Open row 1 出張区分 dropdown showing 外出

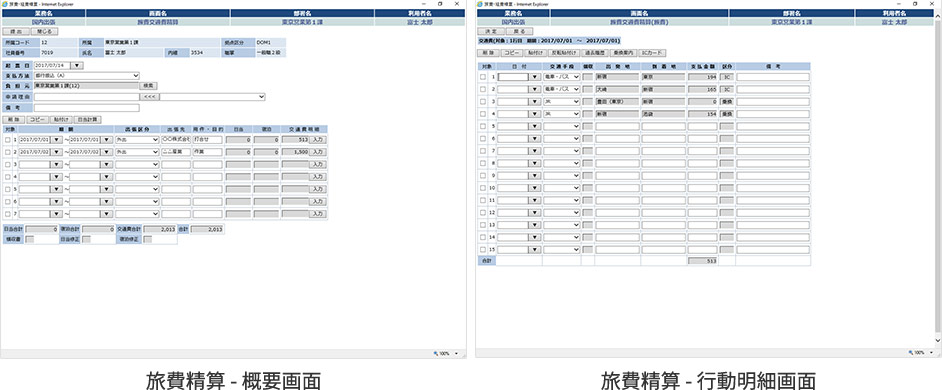[138, 139]
